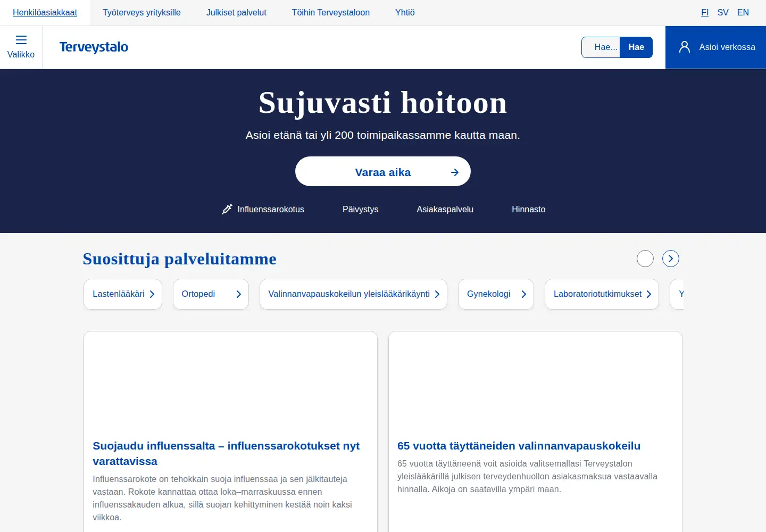
Task: Focus the Hae... search input field
Action: pyautogui.click(x=601, y=47)
